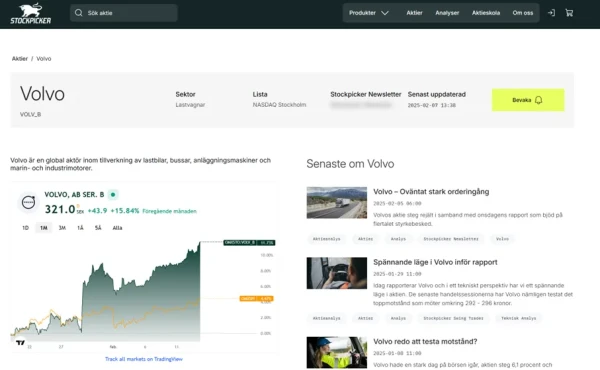Image resolution: width=600 pixels, height=370 pixels.
Task: Click Track all markets on TradingView link
Action: pyautogui.click(x=144, y=359)
